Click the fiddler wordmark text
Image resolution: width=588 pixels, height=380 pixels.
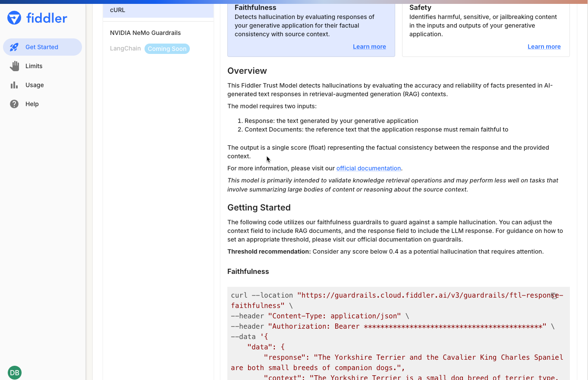click(x=47, y=18)
